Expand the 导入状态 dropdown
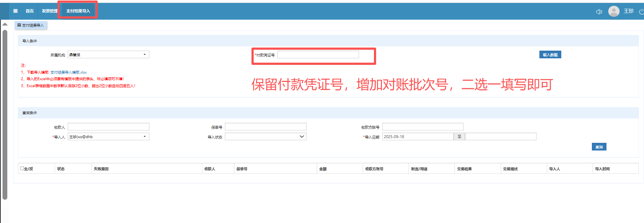 [266, 137]
